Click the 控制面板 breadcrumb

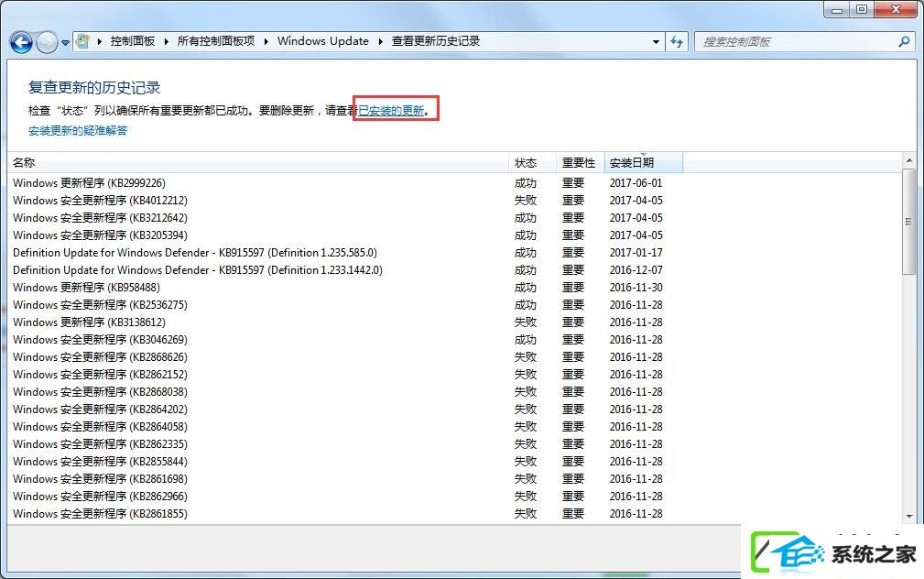pos(133,41)
